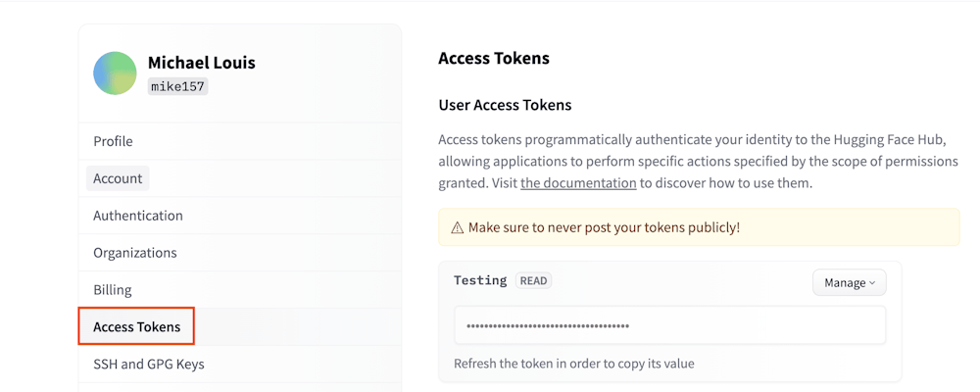
Task: Open SSH and GPG Keys settings
Action: (149, 365)
